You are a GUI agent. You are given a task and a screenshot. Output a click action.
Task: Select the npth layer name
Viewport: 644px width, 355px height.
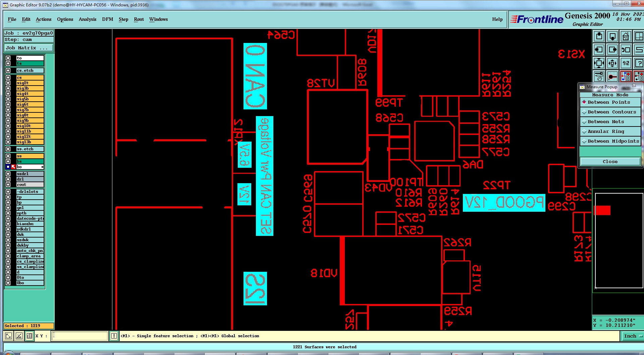tap(30, 213)
